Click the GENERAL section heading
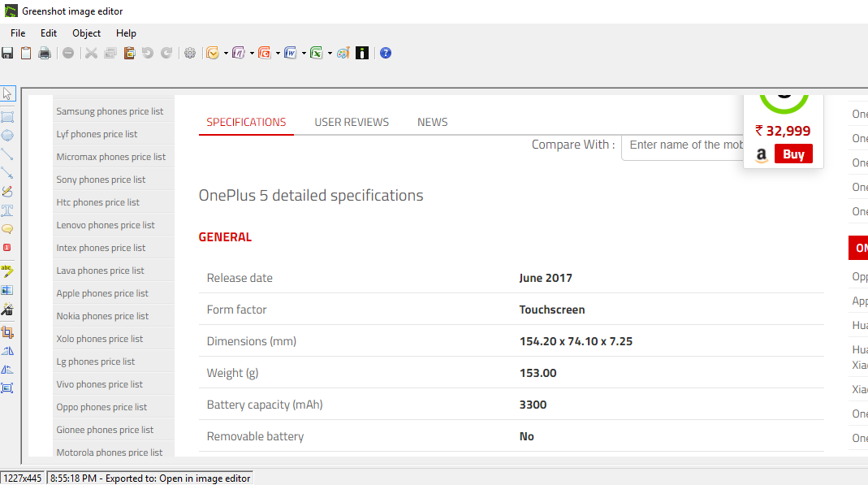 point(225,237)
